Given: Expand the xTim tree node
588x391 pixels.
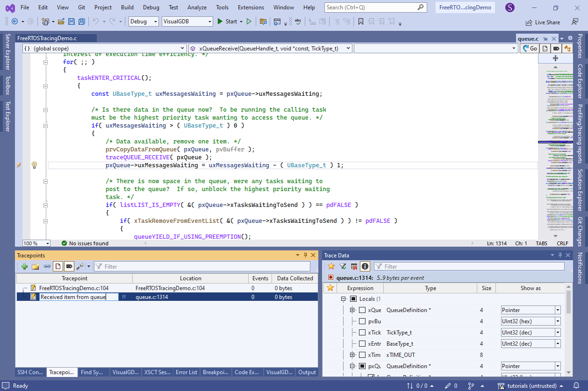Looking at the screenshot, I should 352,355.
